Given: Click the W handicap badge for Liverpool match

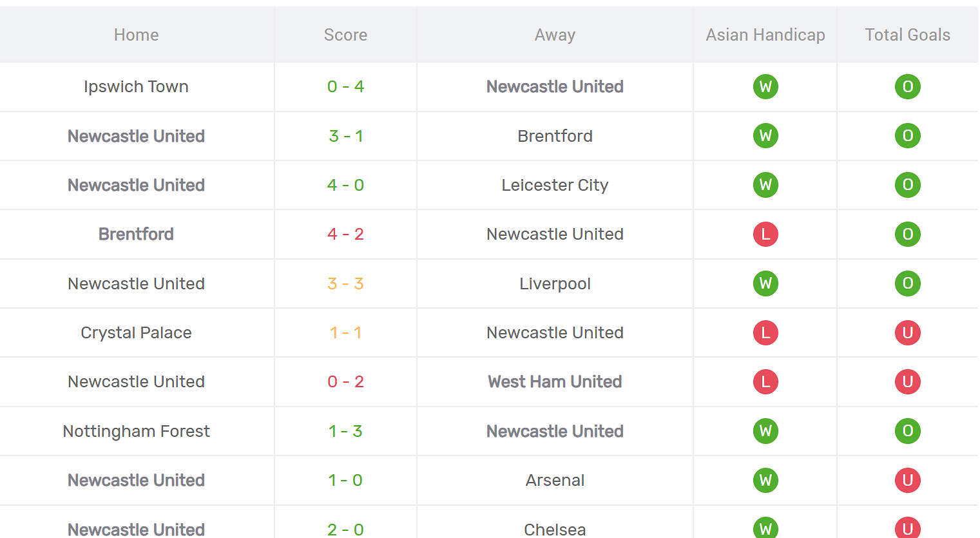Looking at the screenshot, I should tap(765, 283).
